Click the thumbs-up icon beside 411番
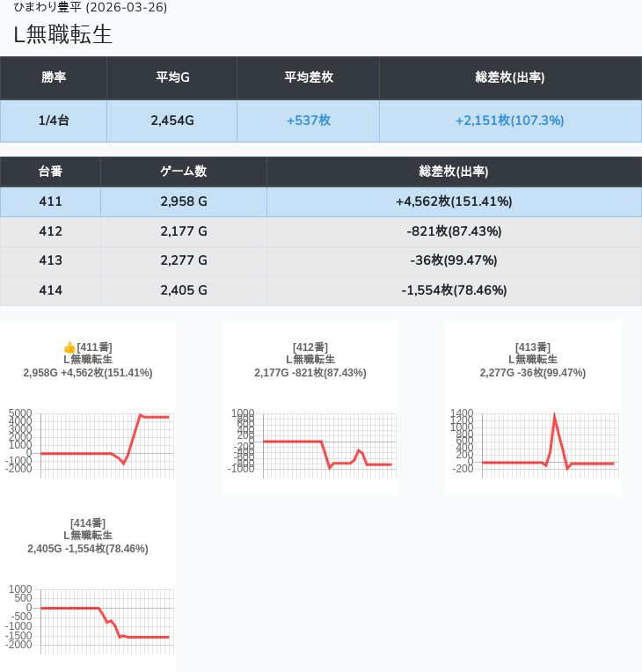The height and width of the screenshot is (672, 642). [x=69, y=347]
